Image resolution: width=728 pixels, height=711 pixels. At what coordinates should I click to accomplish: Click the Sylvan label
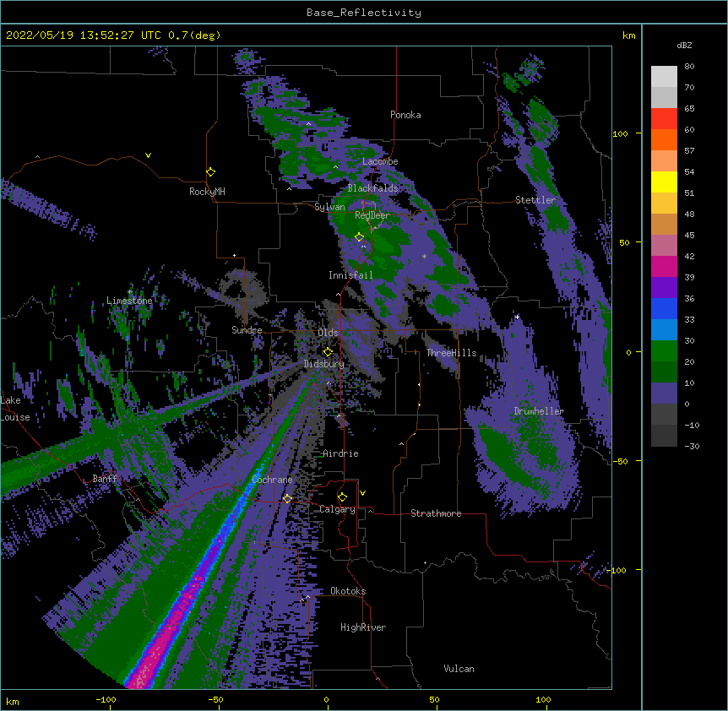(x=329, y=207)
